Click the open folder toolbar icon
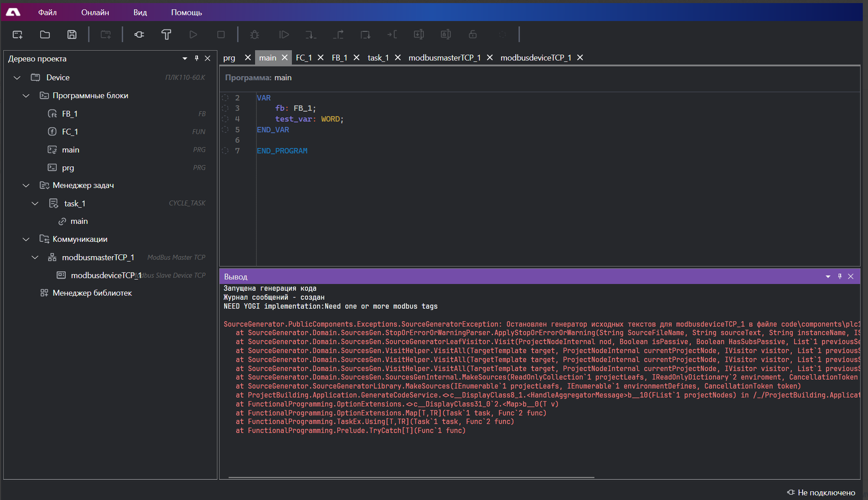The image size is (868, 500). 45,35
